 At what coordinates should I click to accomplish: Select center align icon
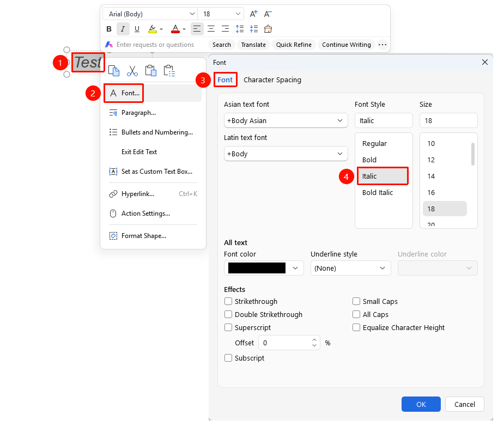tap(211, 29)
